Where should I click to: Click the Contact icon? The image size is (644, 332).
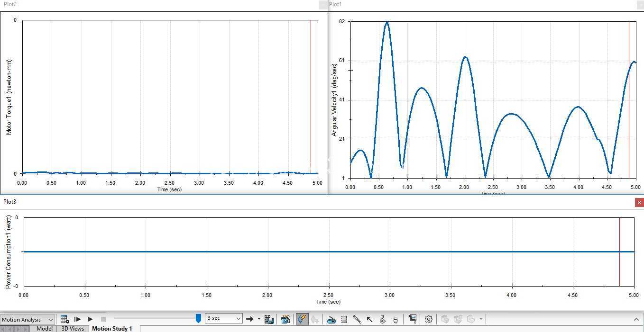tap(383, 319)
